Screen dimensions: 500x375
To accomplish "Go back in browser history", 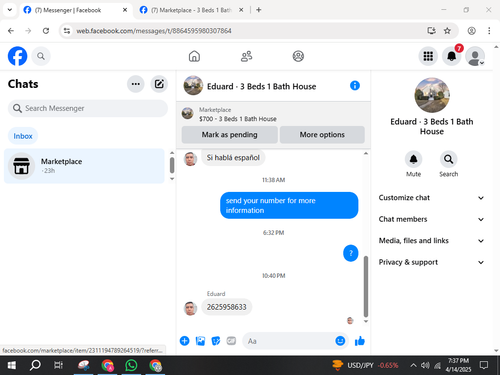I will click(x=11, y=31).
